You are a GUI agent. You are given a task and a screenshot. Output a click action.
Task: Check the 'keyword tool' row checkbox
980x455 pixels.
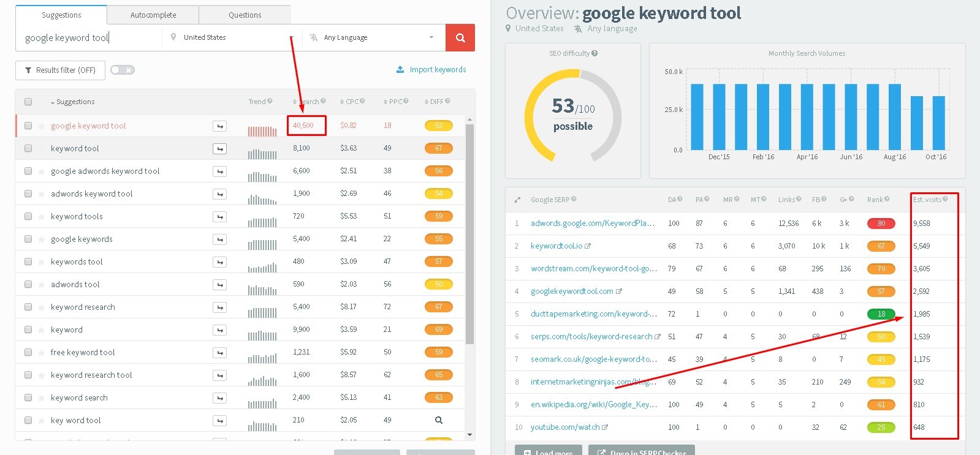[28, 148]
